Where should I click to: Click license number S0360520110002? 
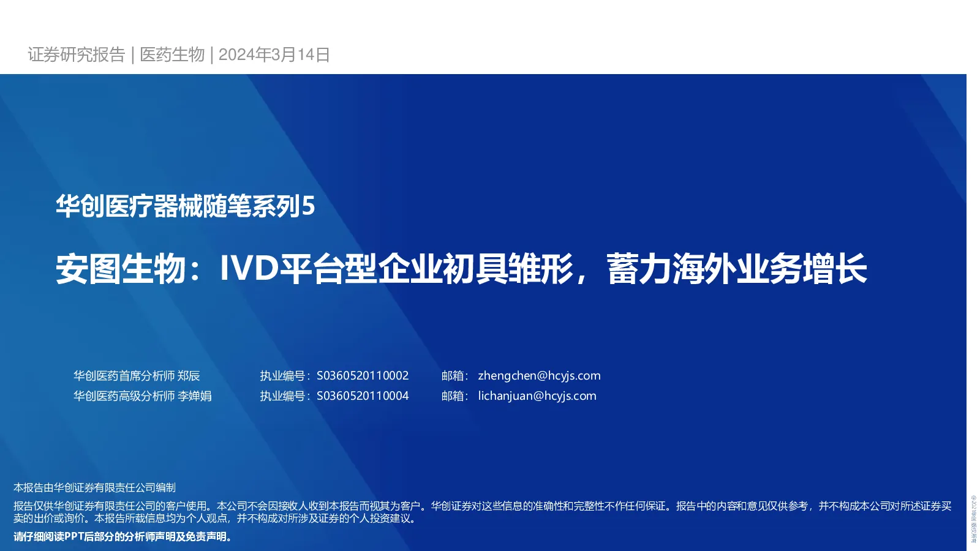tap(363, 376)
